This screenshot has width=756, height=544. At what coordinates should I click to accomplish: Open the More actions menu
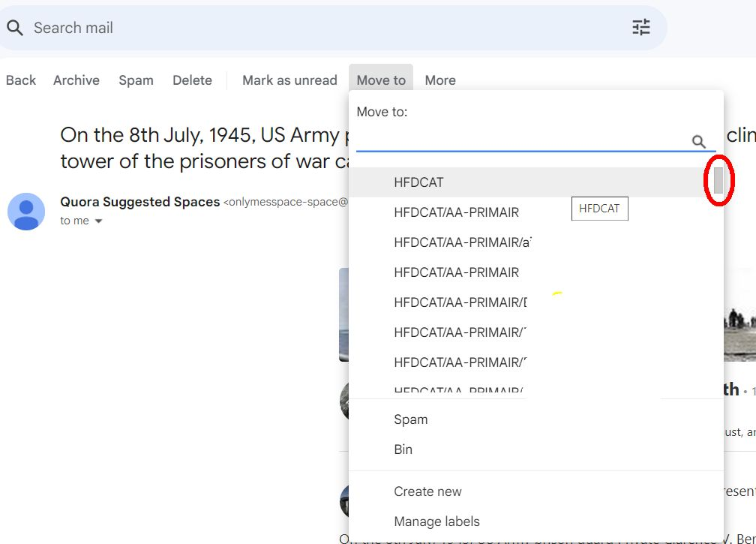click(x=440, y=80)
